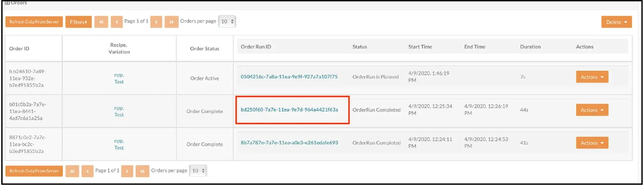The image size is (644, 186).
Task: Expand the Filters button
Action: [x=78, y=22]
